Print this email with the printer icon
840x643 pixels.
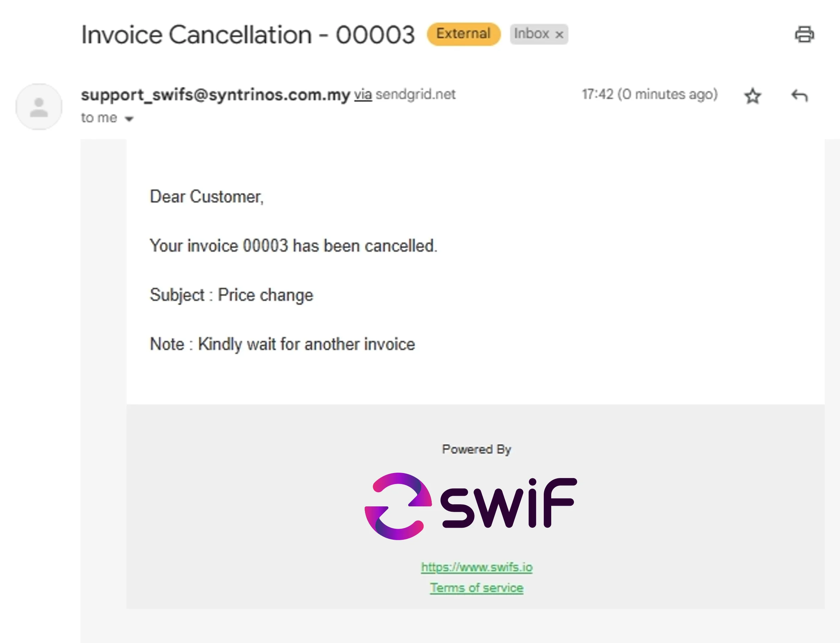pos(804,34)
